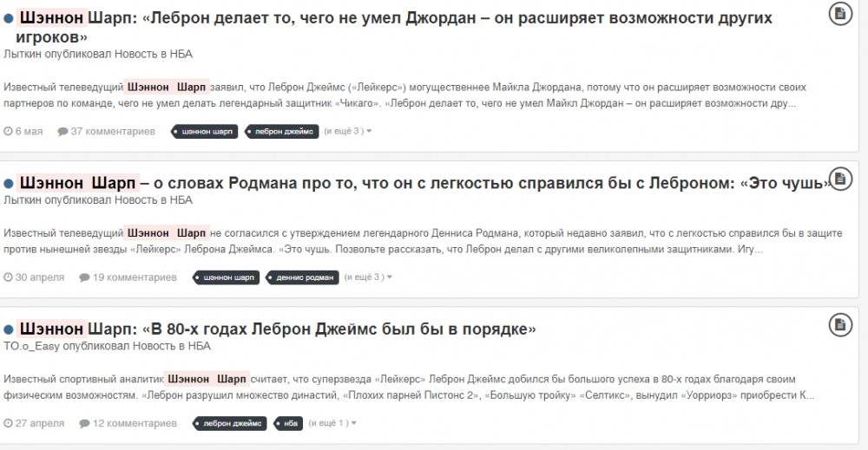This screenshot has height=450, width=868.
Task: Click excerpt starting «Известный спортивный аналитик»
Action: coord(409,387)
